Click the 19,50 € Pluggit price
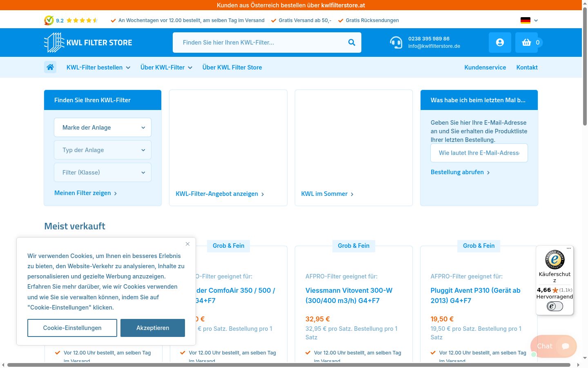The image size is (588, 368). (x=442, y=319)
